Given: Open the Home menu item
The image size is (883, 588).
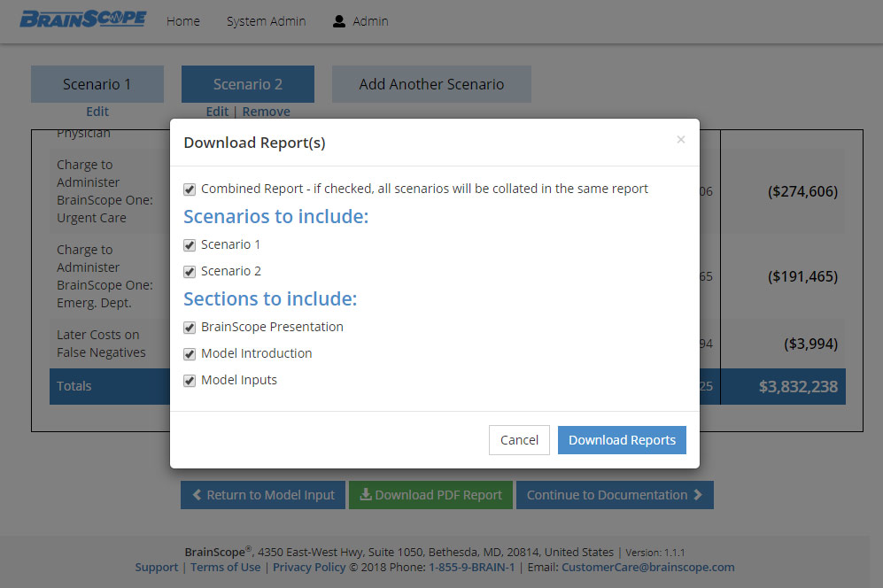Looking at the screenshot, I should tap(183, 21).
